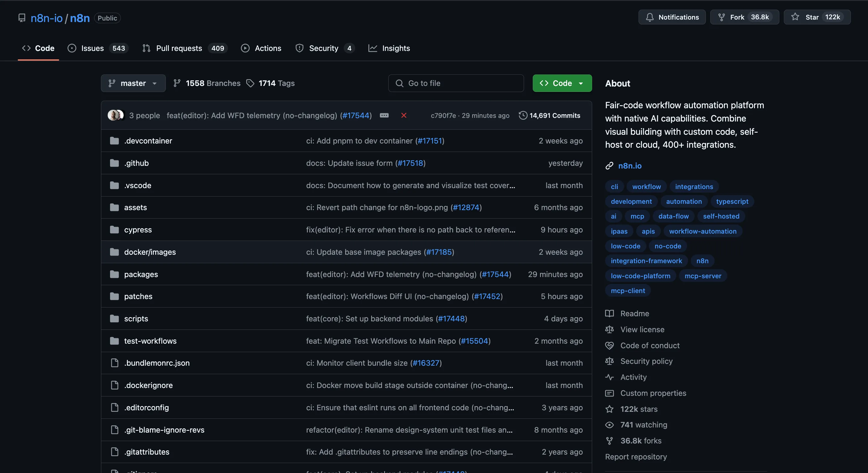Open the .vscode folder
Screen dimensions: 868x473
[137, 185]
